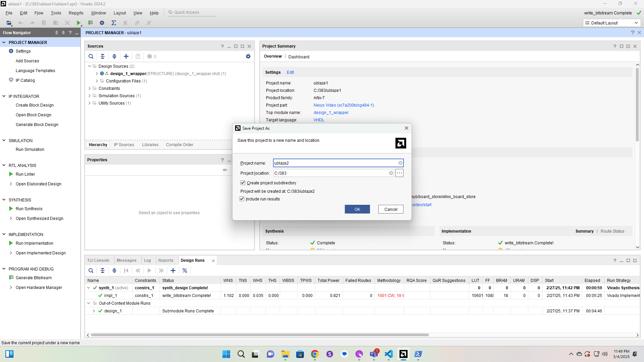Open the Reports menu
644x362 pixels.
(76, 13)
